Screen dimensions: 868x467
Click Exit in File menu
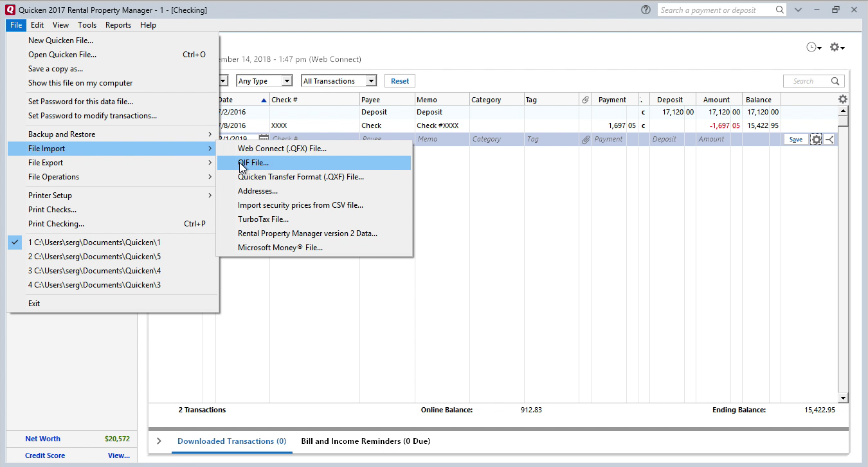point(113,304)
